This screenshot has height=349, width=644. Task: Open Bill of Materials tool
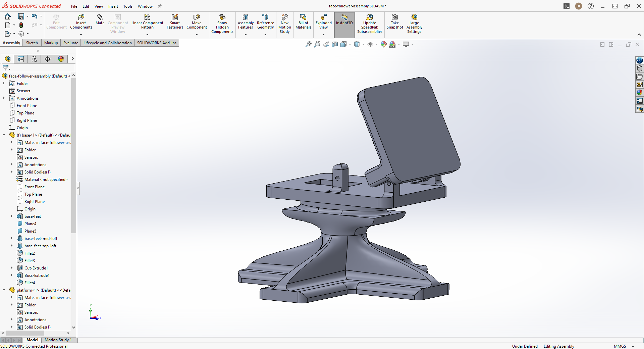click(303, 21)
